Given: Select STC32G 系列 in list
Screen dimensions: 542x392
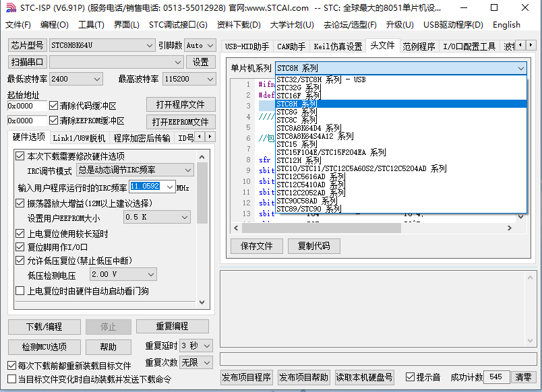Looking at the screenshot, I should pyautogui.click(x=401, y=88).
